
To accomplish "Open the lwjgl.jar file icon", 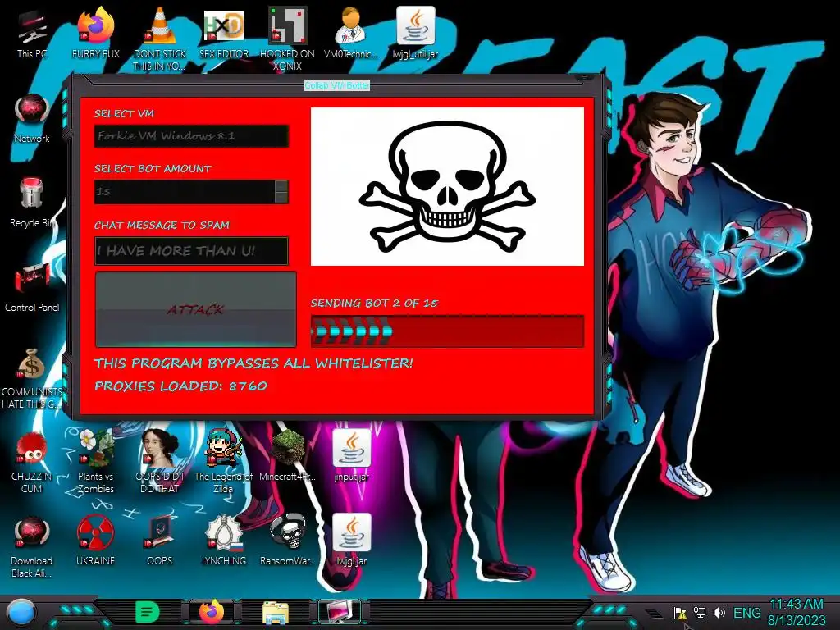I will [x=351, y=541].
